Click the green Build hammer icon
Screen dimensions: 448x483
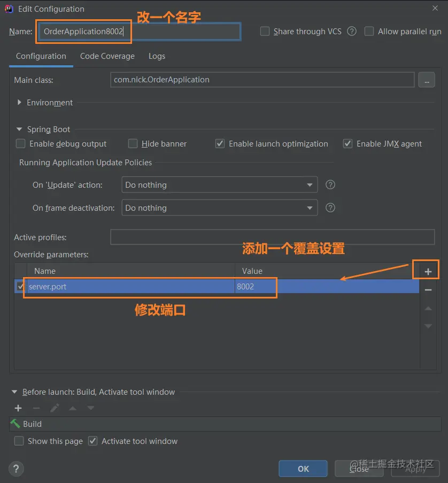(15, 424)
